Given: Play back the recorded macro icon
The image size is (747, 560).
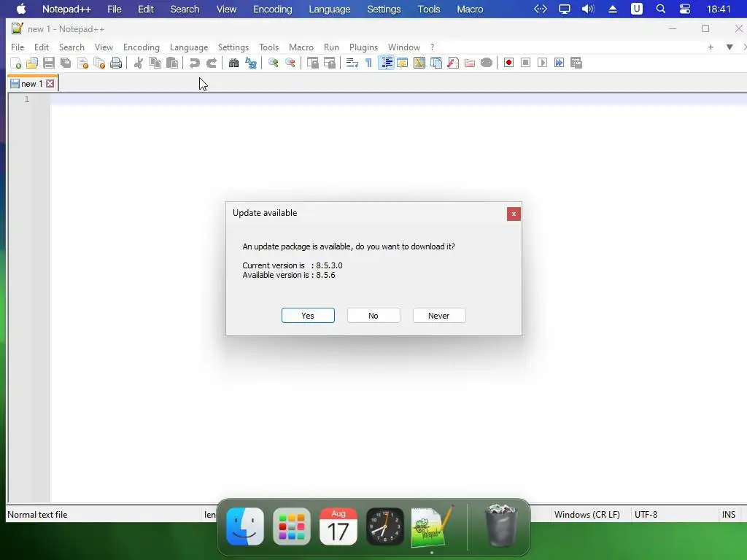Looking at the screenshot, I should tap(542, 63).
